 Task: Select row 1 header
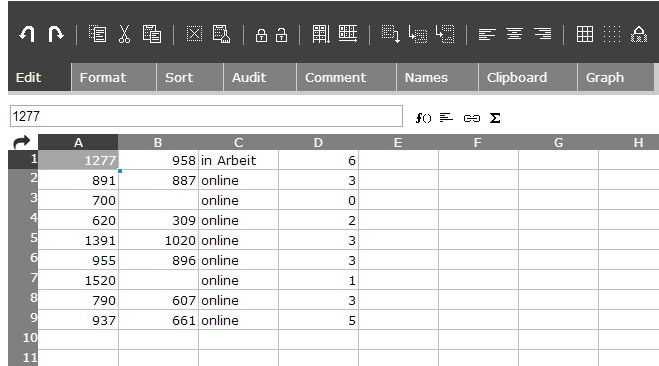click(23, 160)
